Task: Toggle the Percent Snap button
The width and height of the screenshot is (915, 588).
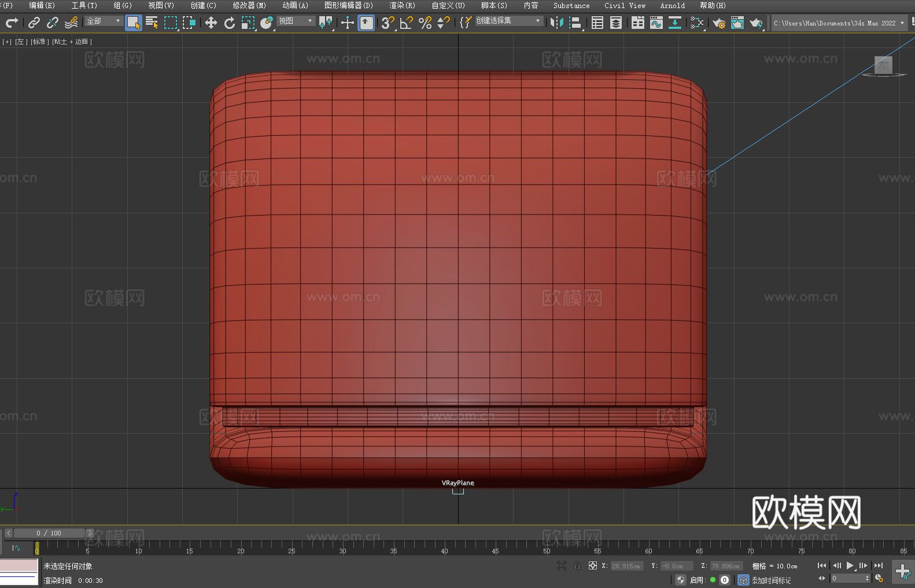Action: click(425, 23)
